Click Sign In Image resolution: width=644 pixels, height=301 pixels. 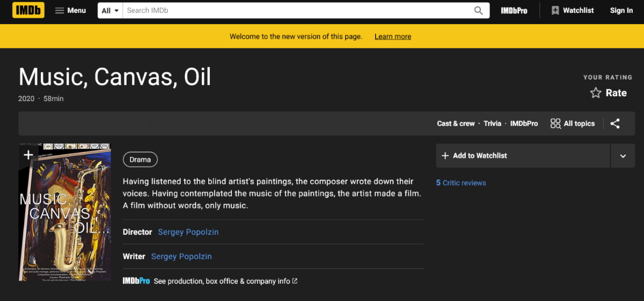click(x=621, y=11)
